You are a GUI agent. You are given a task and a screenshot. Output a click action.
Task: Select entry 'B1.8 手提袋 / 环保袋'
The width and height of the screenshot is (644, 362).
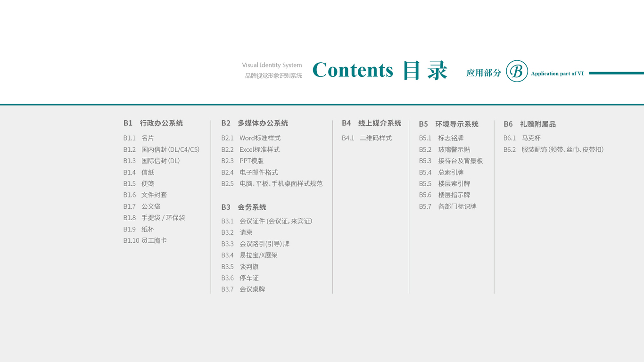(x=154, y=218)
